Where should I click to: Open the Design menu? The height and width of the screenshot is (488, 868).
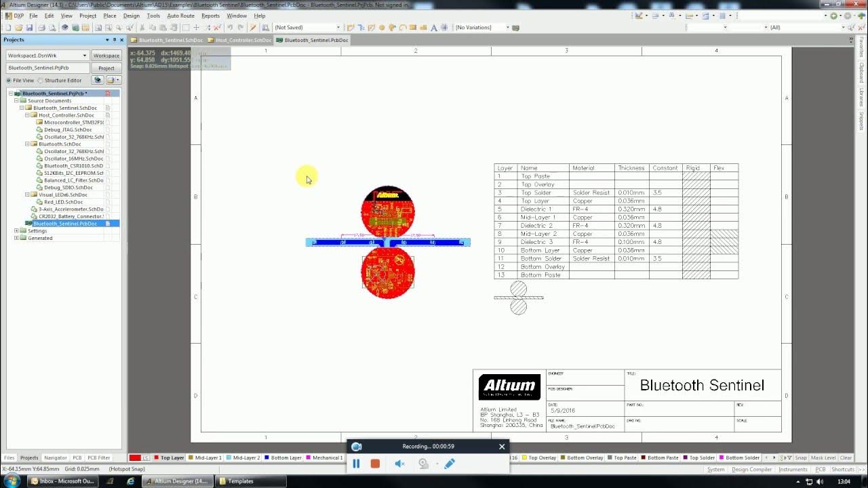(132, 16)
